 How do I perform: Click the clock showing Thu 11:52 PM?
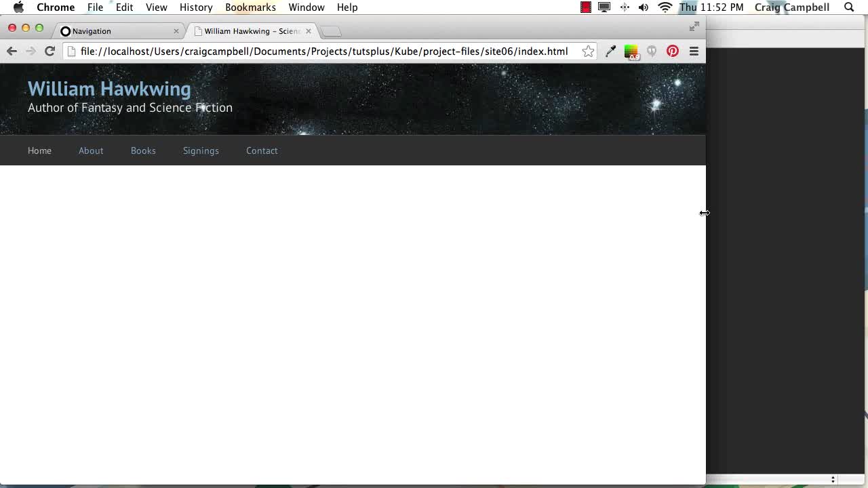(x=711, y=7)
